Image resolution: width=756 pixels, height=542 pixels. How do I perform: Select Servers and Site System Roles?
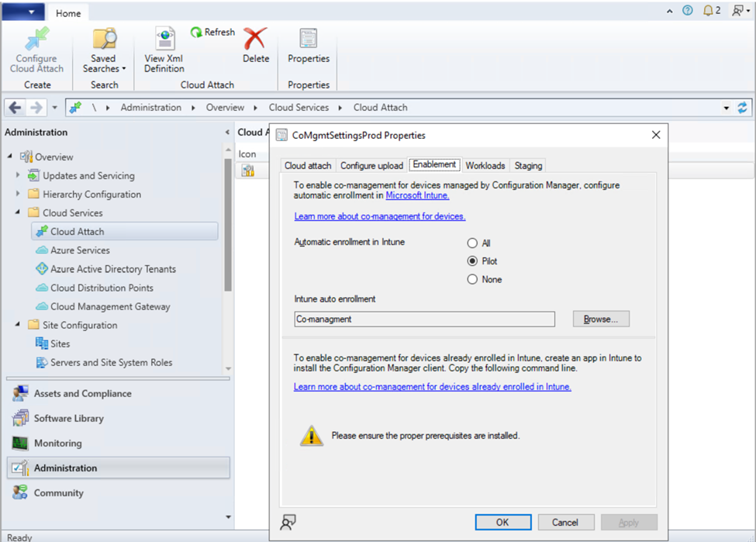[111, 363]
